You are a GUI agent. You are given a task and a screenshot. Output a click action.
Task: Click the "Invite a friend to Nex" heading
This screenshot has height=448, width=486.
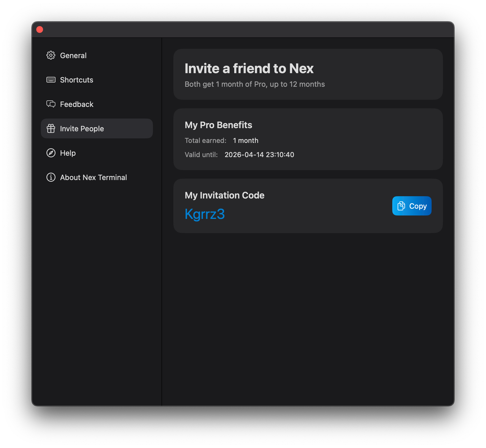(x=249, y=68)
